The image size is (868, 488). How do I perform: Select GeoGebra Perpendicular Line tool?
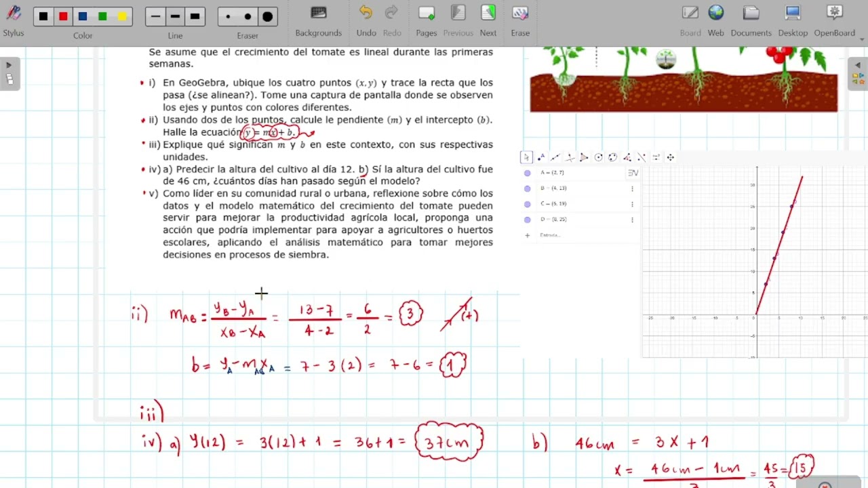pyautogui.click(x=570, y=157)
